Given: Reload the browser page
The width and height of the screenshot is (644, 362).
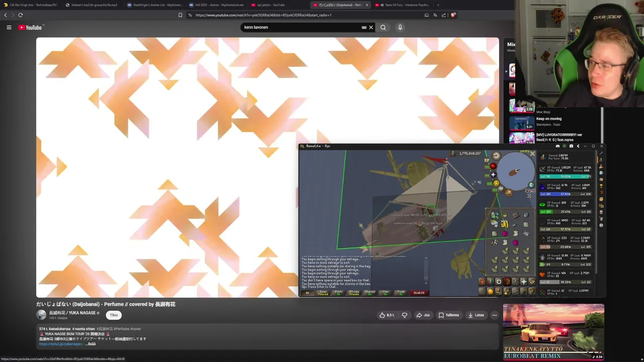Looking at the screenshot, I should [x=21, y=15].
